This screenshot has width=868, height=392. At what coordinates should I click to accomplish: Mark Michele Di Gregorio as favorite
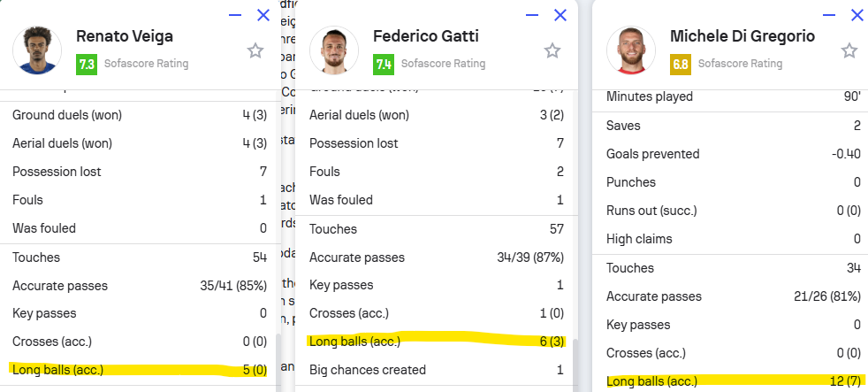point(849,51)
